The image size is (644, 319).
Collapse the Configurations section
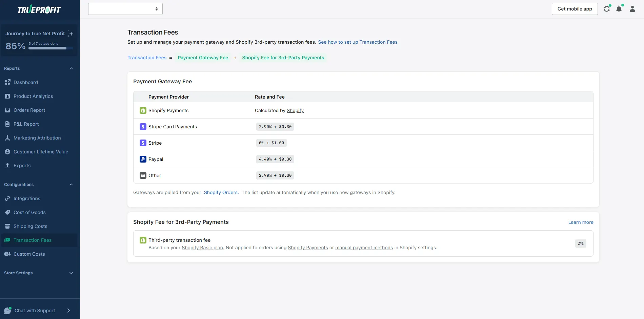tap(71, 185)
